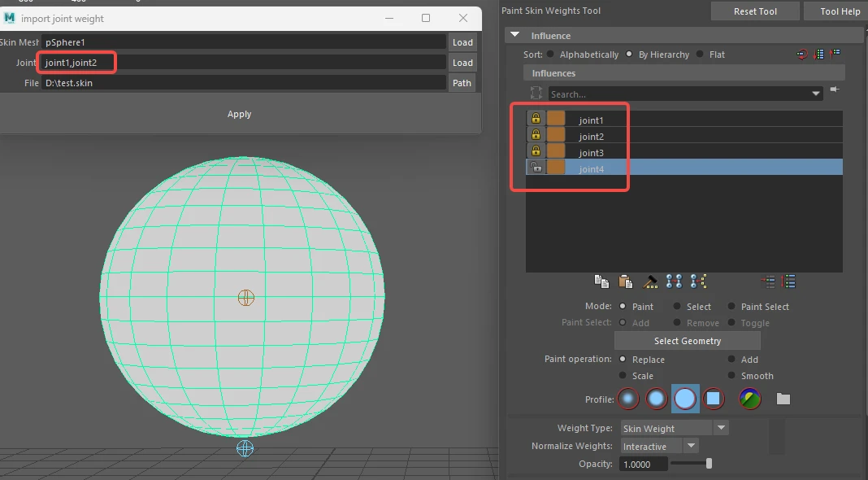This screenshot has height=480, width=868.
Task: Unlock joint3 weights using its lock icon
Action: pos(536,151)
